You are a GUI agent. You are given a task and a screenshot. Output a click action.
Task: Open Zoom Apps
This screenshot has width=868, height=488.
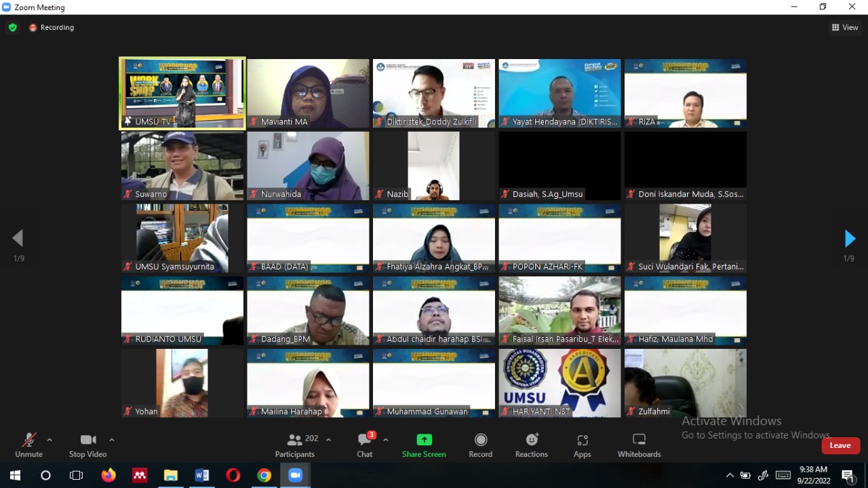tap(583, 445)
